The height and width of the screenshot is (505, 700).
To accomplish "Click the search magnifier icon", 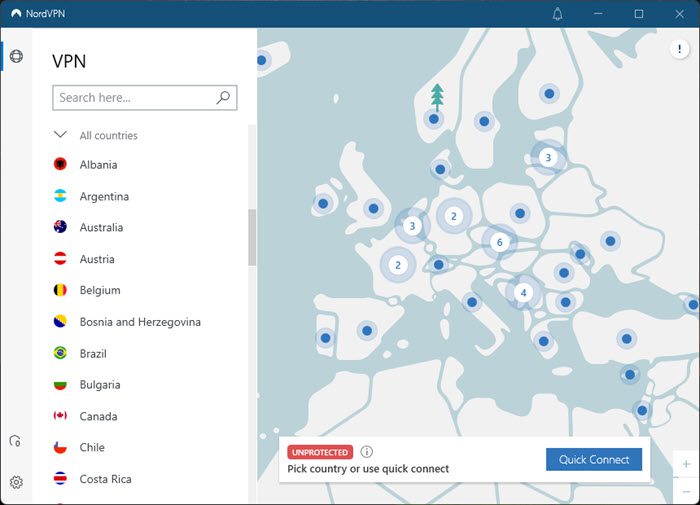I will pyautogui.click(x=223, y=97).
